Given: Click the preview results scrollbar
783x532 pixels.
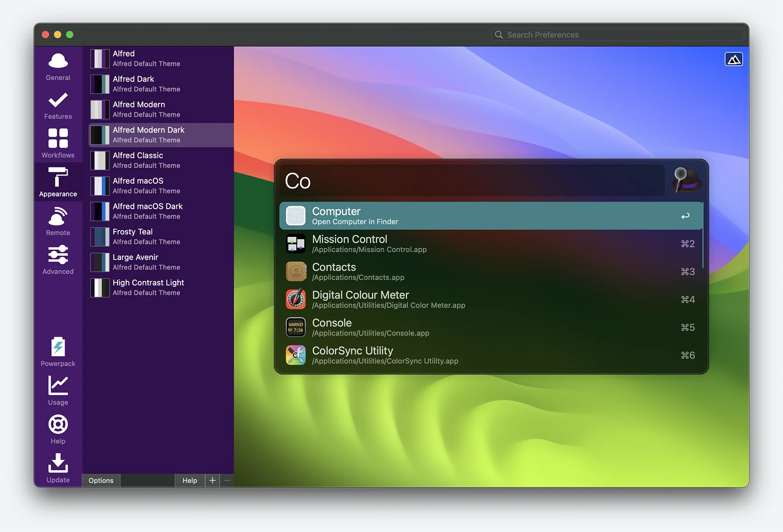Looking at the screenshot, I should (x=703, y=235).
